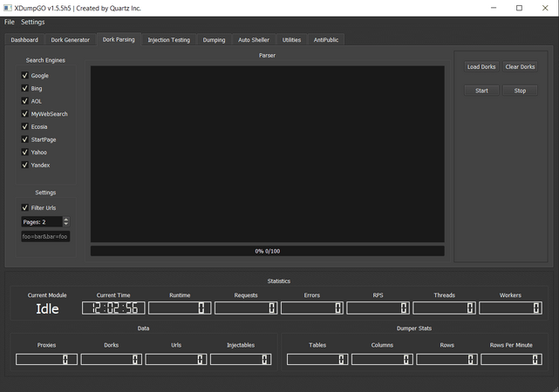Image resolution: width=559 pixels, height=392 pixels.
Task: Click the Rows Per Minute counter
Action: point(511,359)
